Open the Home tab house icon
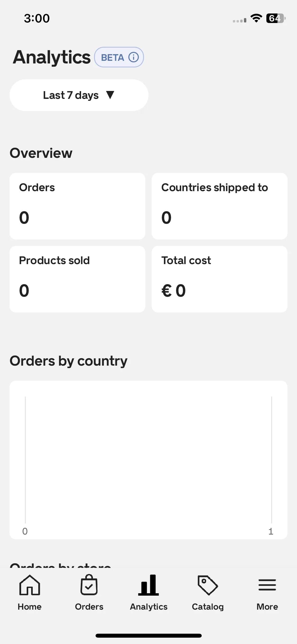Screen dimensions: 297x644 (30, 585)
